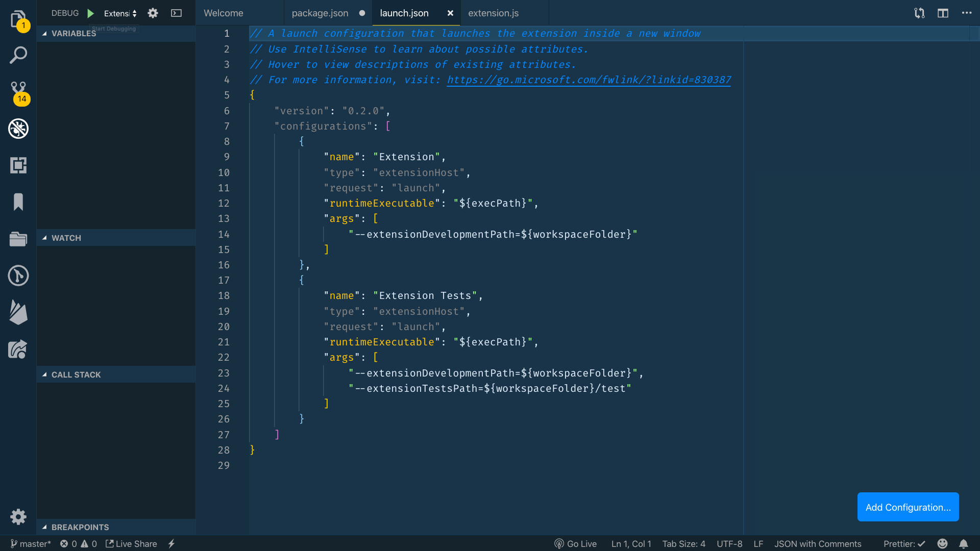Click the unsaved dot on package.json tab
This screenshot has width=980, height=551.
(x=362, y=13)
